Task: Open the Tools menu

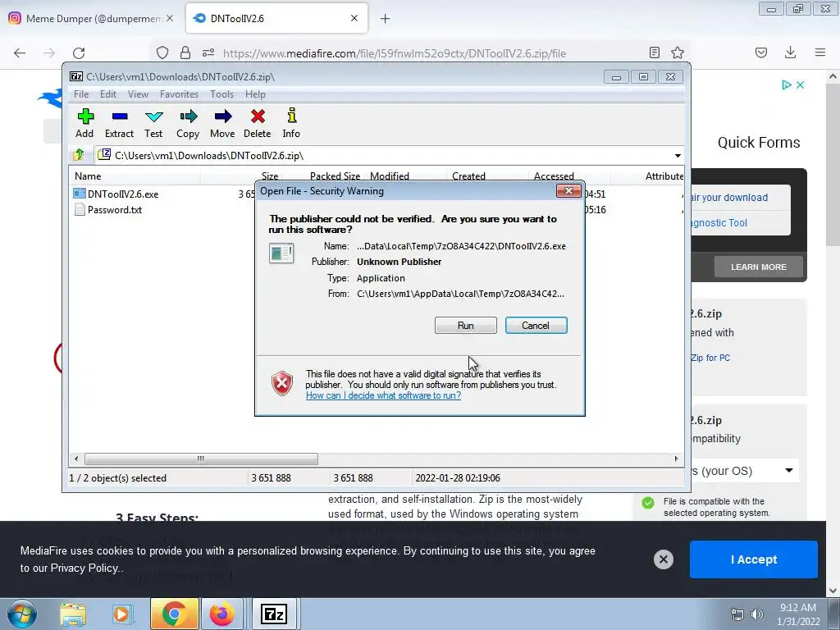Action: point(221,94)
